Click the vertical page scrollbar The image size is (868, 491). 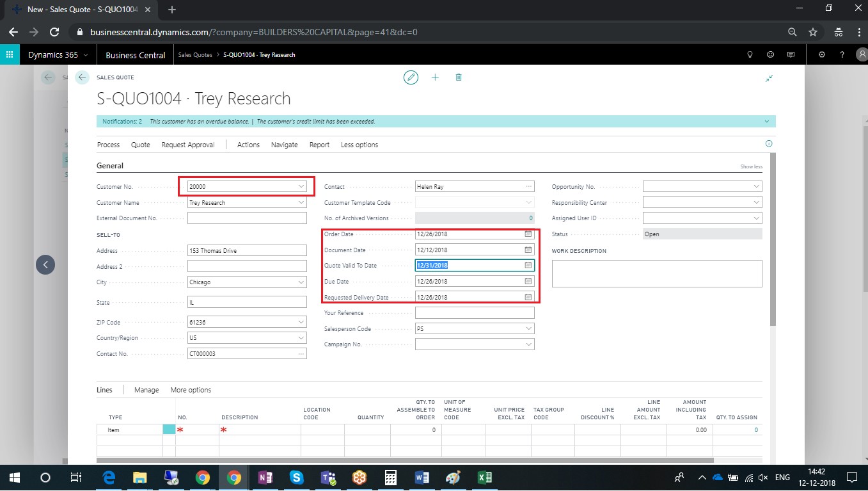click(773, 239)
